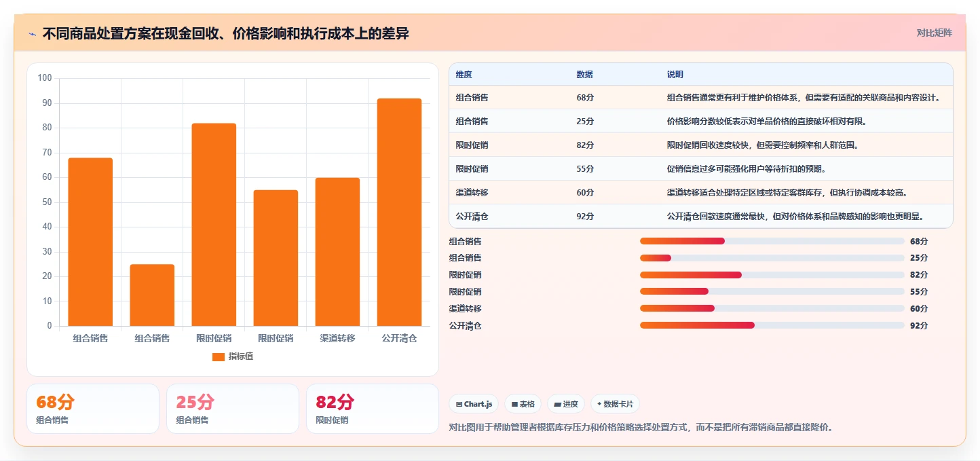The height and width of the screenshot is (461, 980).
Task: Click the 渠道转移 x-axis label
Action: pos(337,338)
